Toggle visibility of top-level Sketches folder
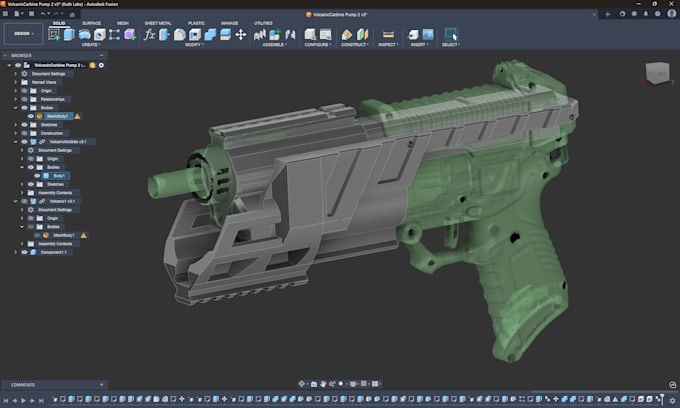This screenshot has height=408, width=680. point(24,125)
